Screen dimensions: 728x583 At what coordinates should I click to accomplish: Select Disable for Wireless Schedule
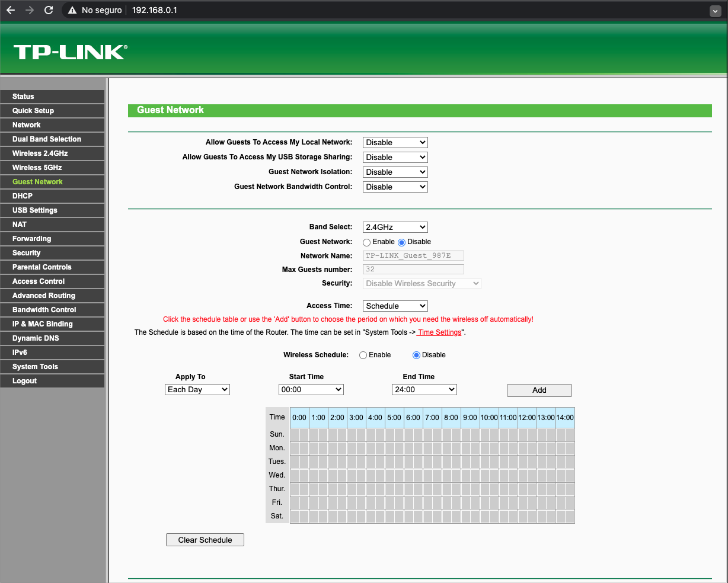[416, 355]
